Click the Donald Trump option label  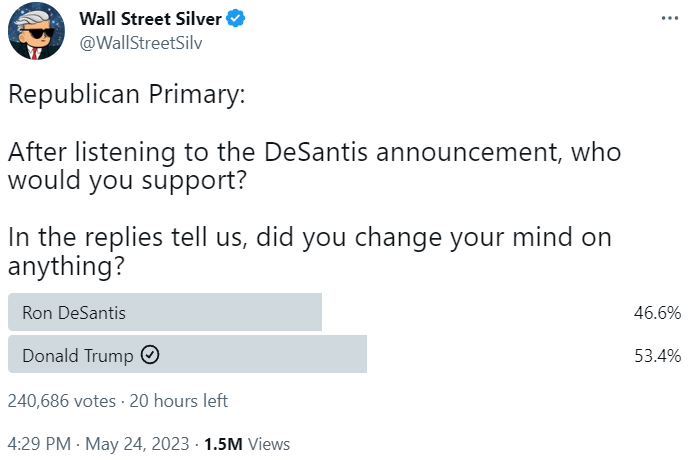[78, 355]
